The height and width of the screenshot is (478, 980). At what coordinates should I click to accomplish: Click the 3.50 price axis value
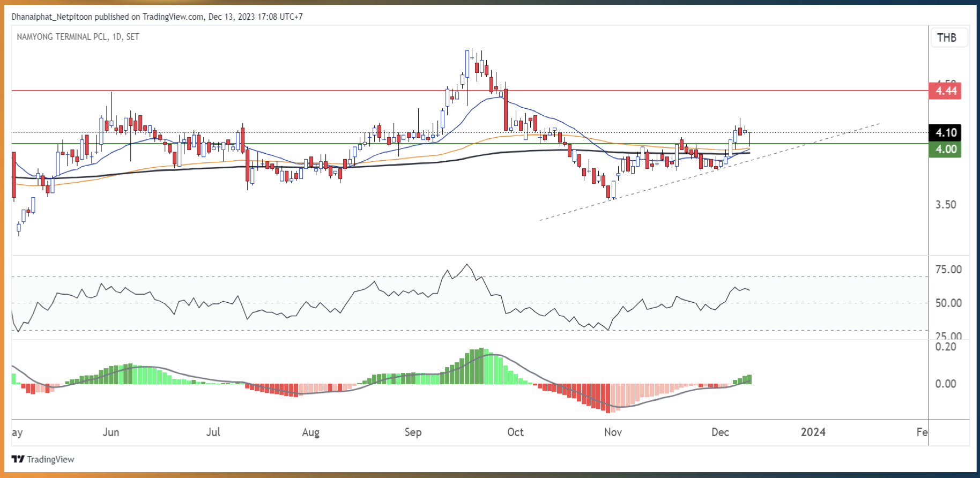946,205
